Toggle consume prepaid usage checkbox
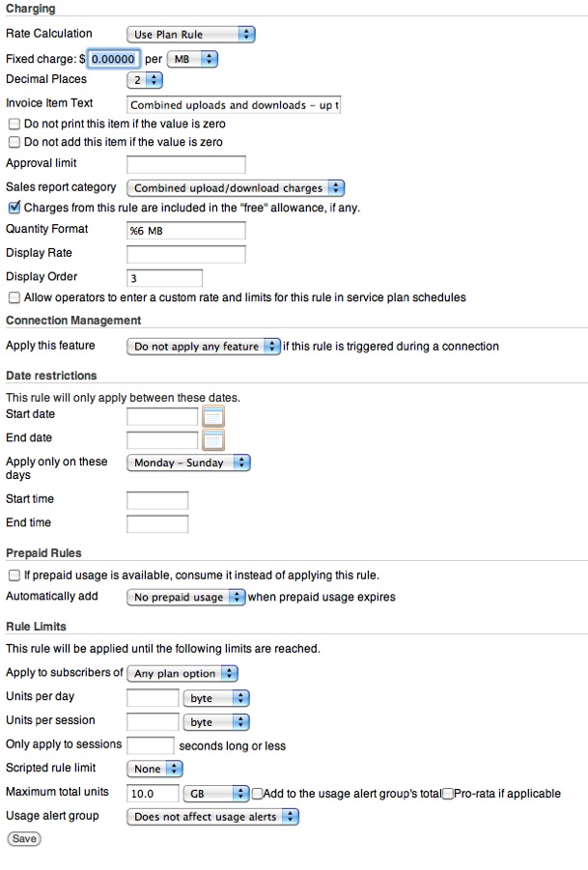This screenshot has height=870, width=588. pyautogui.click(x=14, y=575)
